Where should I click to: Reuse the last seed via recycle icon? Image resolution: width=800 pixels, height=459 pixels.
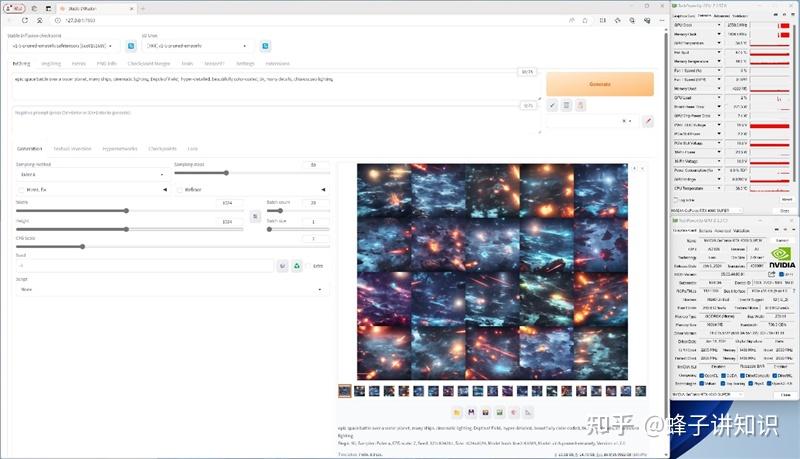point(296,266)
